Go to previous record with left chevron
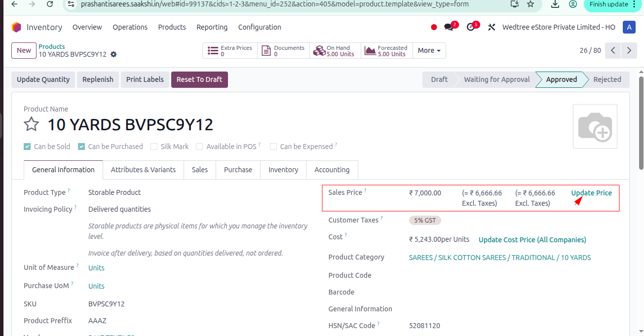 click(613, 50)
